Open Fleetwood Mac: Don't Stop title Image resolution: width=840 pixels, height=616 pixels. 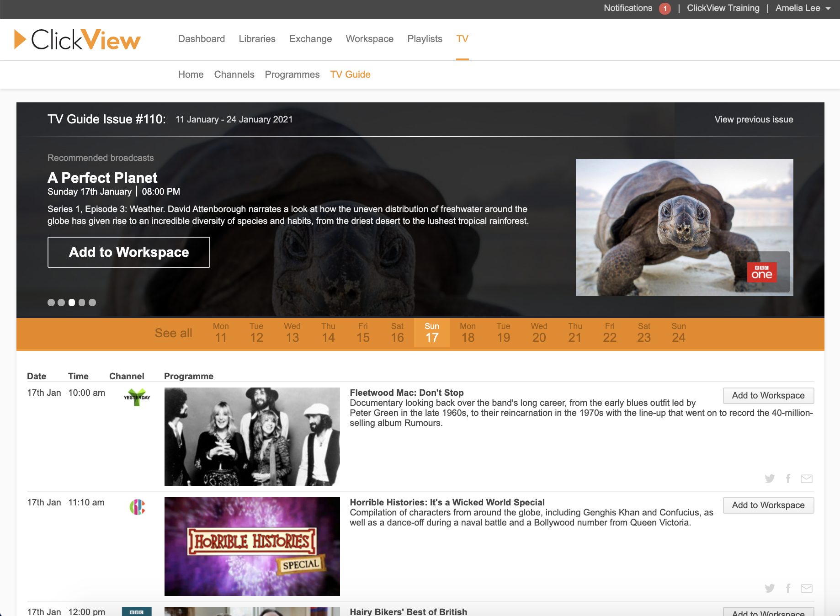pos(407,393)
